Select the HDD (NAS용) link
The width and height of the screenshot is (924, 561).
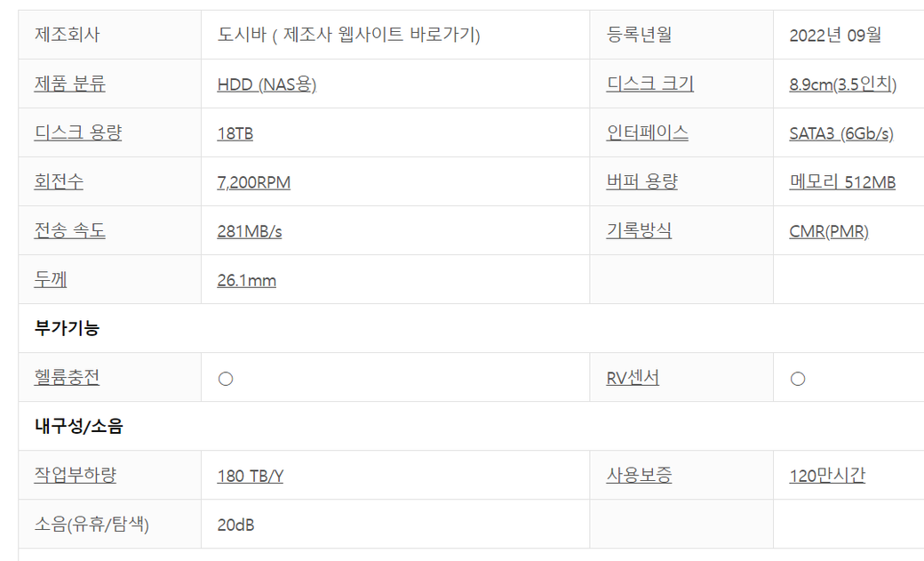267,84
